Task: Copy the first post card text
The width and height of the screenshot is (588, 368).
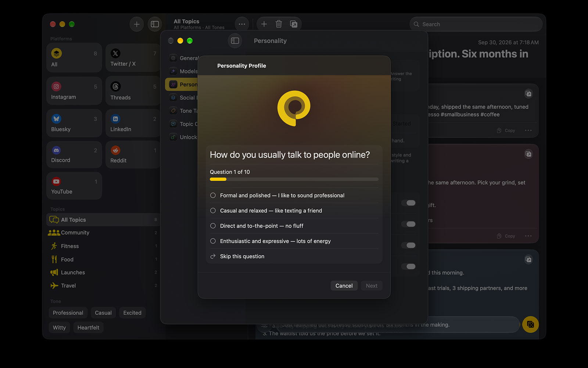Action: click(x=506, y=131)
